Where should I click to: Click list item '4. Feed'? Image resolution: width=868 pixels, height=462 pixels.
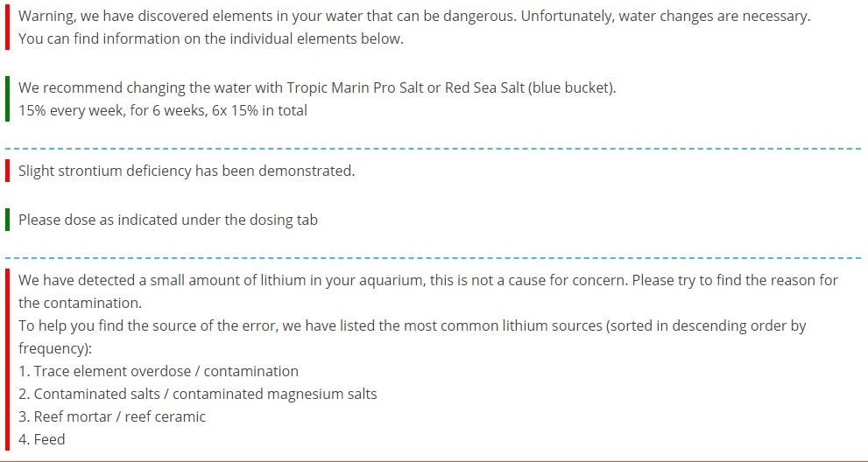41,439
